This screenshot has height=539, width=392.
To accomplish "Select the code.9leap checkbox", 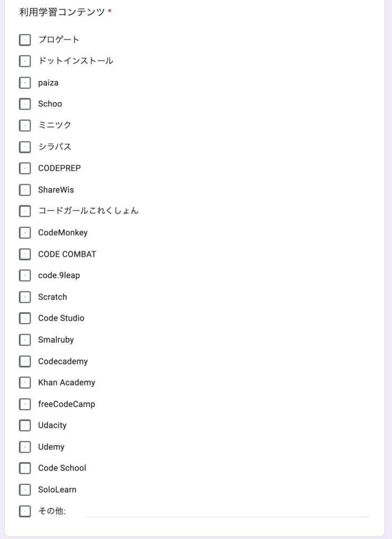I will pyautogui.click(x=25, y=275).
